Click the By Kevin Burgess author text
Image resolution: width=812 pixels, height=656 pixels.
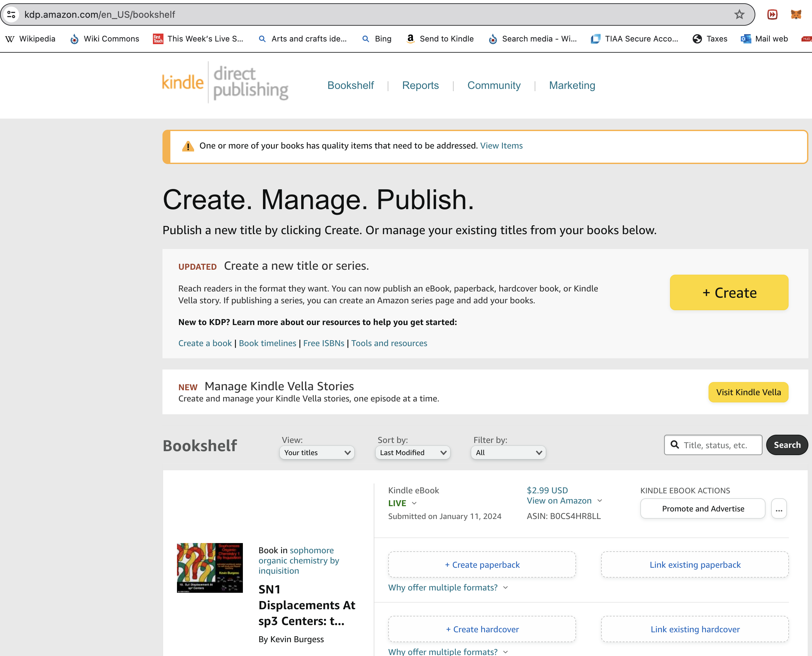coord(291,640)
